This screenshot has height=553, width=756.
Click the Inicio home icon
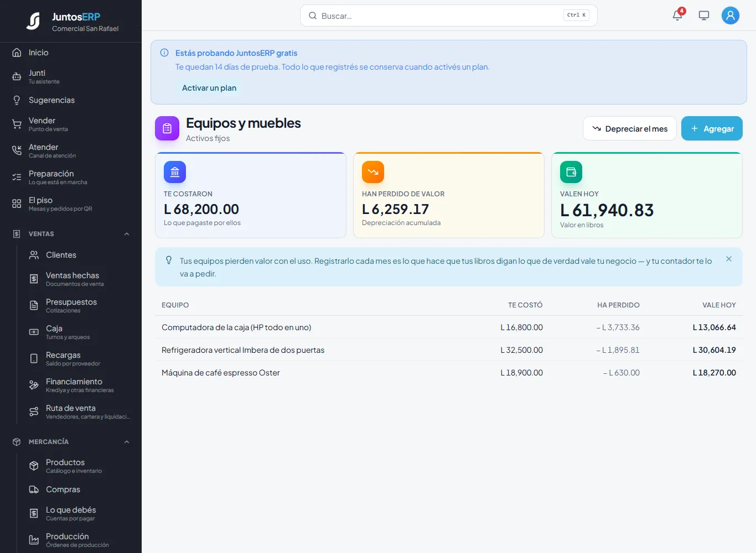pos(17,53)
